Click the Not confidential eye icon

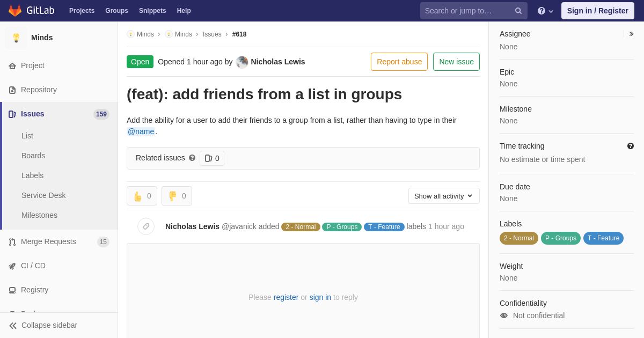(x=504, y=315)
